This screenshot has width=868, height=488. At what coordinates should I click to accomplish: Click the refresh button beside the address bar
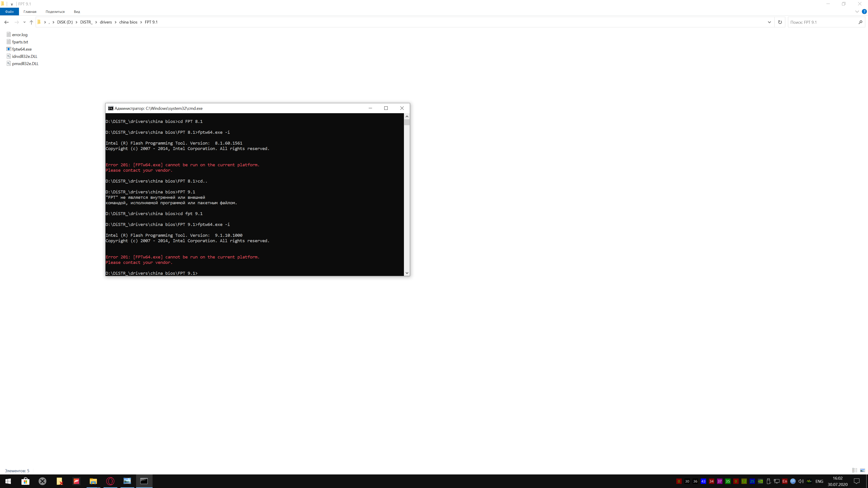click(x=780, y=22)
